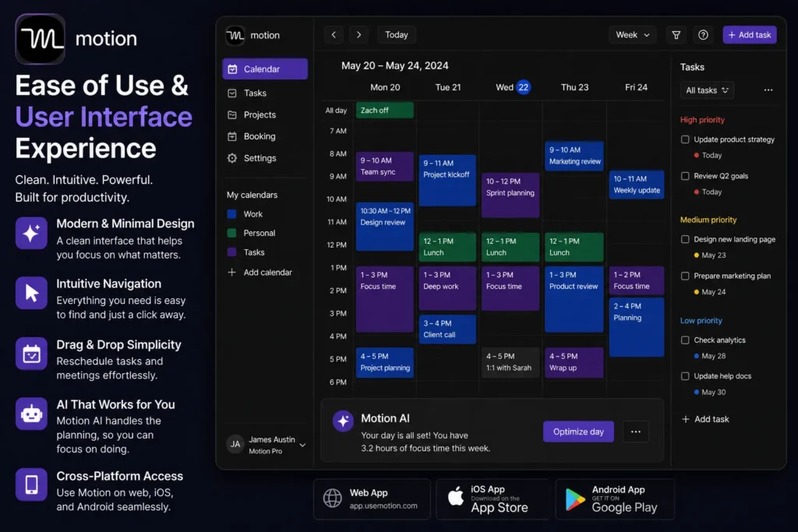Open the Projects sidebar label
The height and width of the screenshot is (532, 798).
coord(260,115)
